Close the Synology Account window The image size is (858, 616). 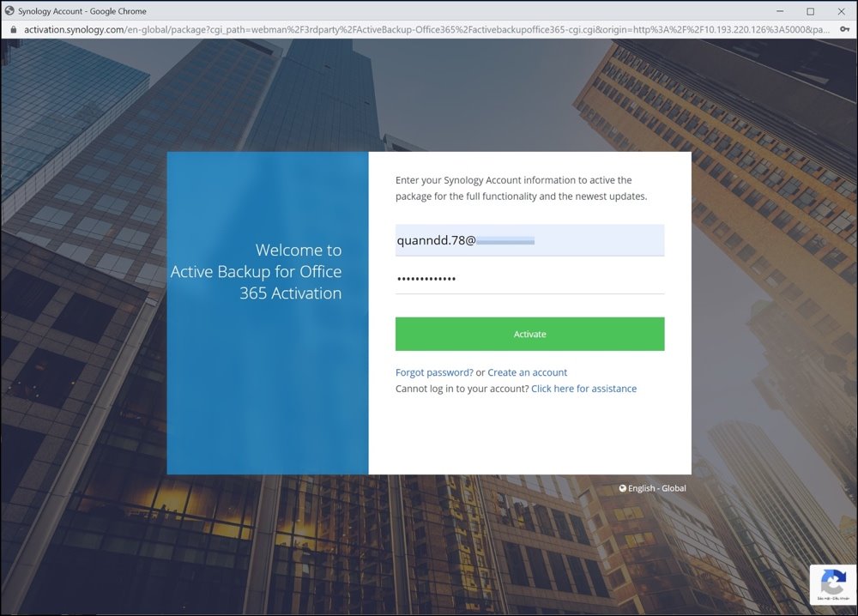pyautogui.click(x=841, y=11)
